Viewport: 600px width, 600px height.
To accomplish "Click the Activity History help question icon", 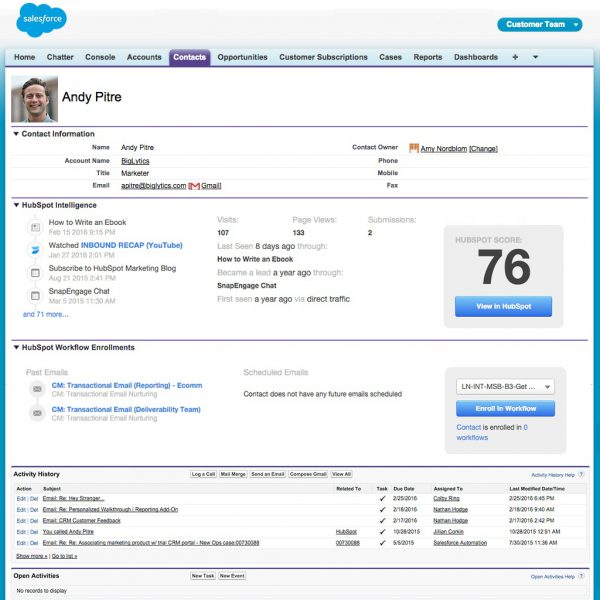I will coord(581,474).
